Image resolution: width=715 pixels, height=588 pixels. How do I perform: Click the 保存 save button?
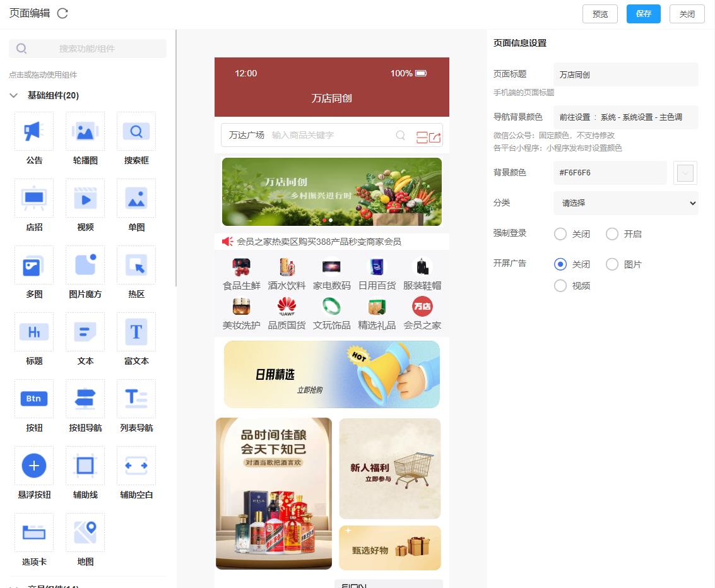click(643, 14)
